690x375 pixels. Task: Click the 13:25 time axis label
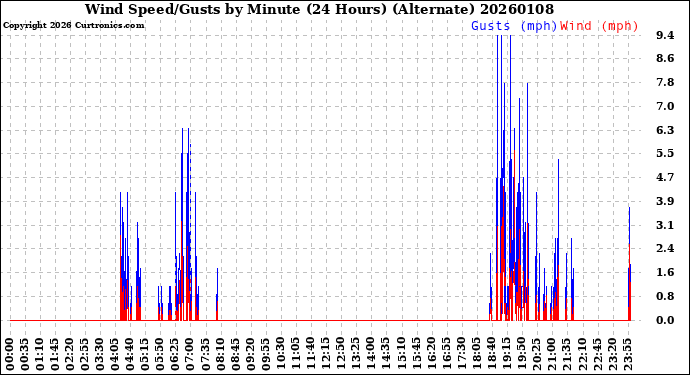356,355
